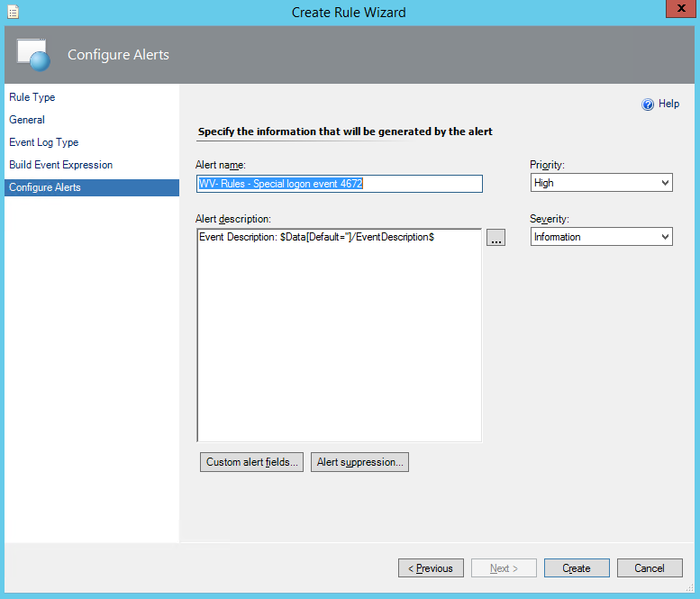Switch to Event Log Type step
The height and width of the screenshot is (599, 700).
(44, 142)
